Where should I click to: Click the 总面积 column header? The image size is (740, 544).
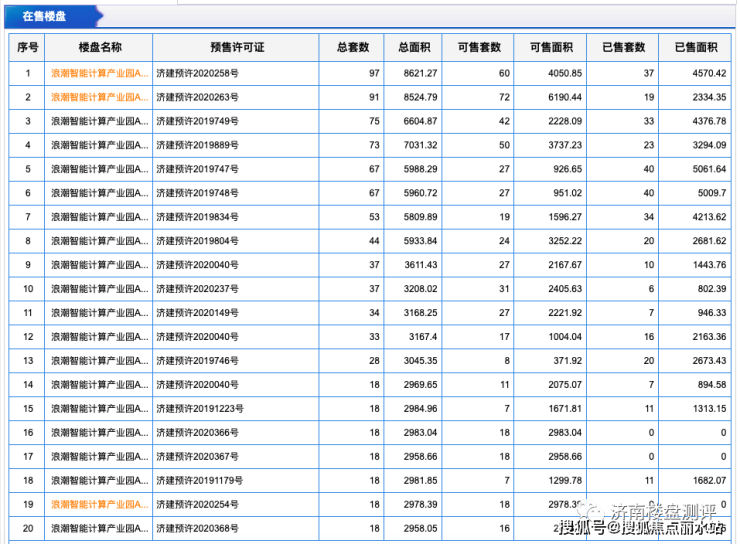coord(413,47)
